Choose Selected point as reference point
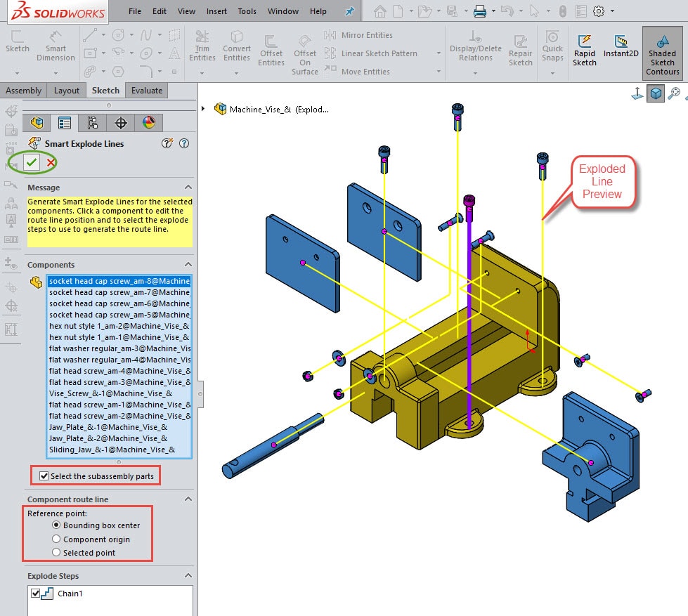 56,553
